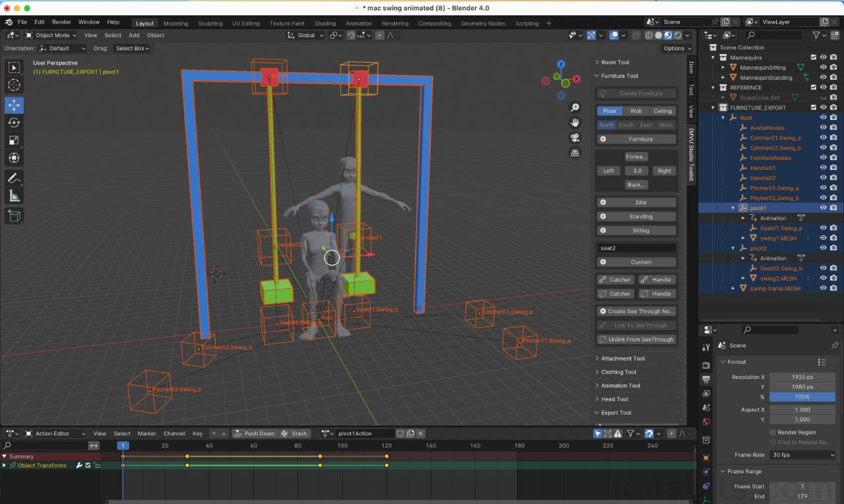Open the Add menu in viewport header
This screenshot has width=844, height=504.
(x=134, y=36)
